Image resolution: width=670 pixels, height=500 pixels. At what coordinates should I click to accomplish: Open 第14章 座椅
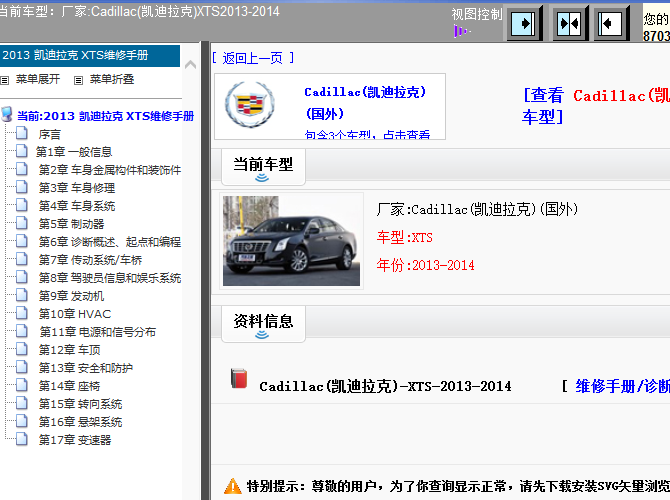click(x=69, y=386)
